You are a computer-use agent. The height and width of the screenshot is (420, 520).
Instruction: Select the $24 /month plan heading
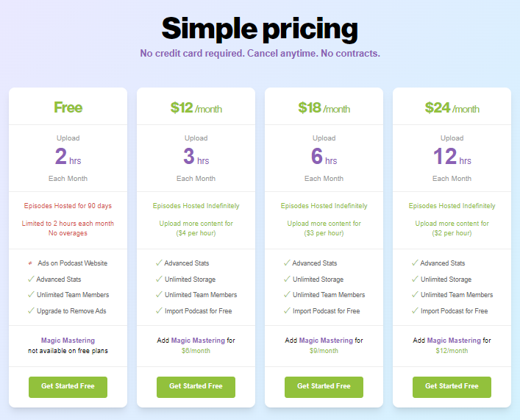[x=452, y=108]
